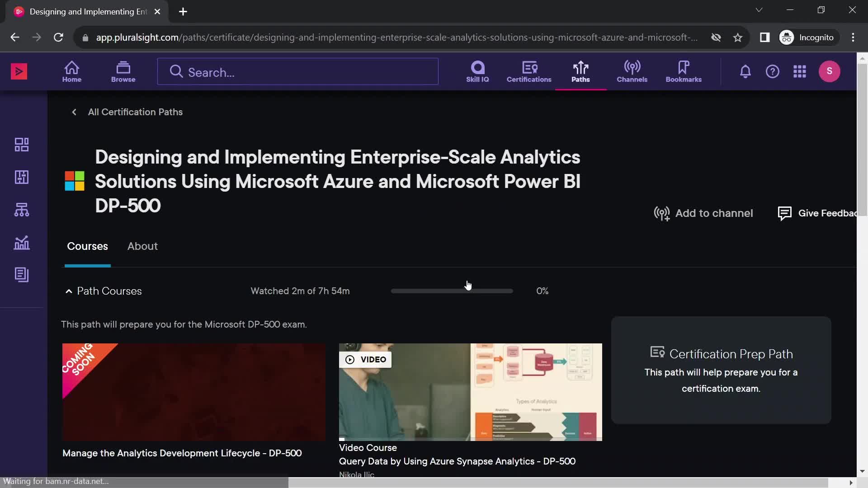
Task: Open app grid menu icon
Action: (800, 71)
